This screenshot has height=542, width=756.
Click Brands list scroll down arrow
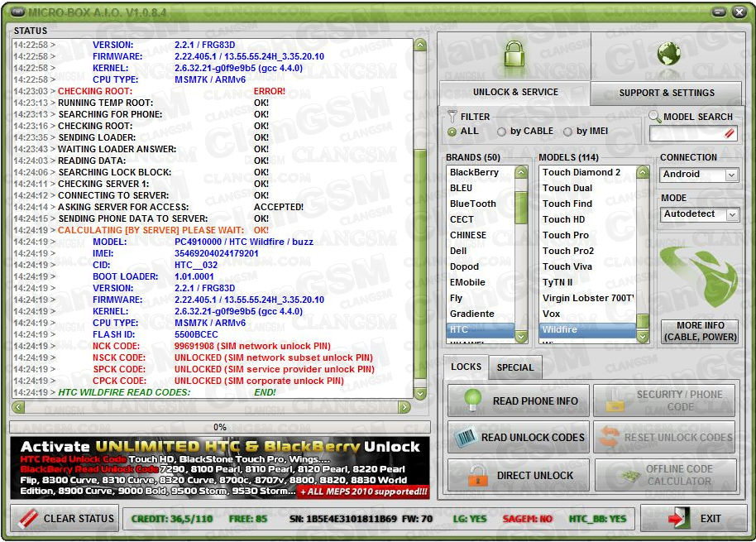(x=521, y=337)
